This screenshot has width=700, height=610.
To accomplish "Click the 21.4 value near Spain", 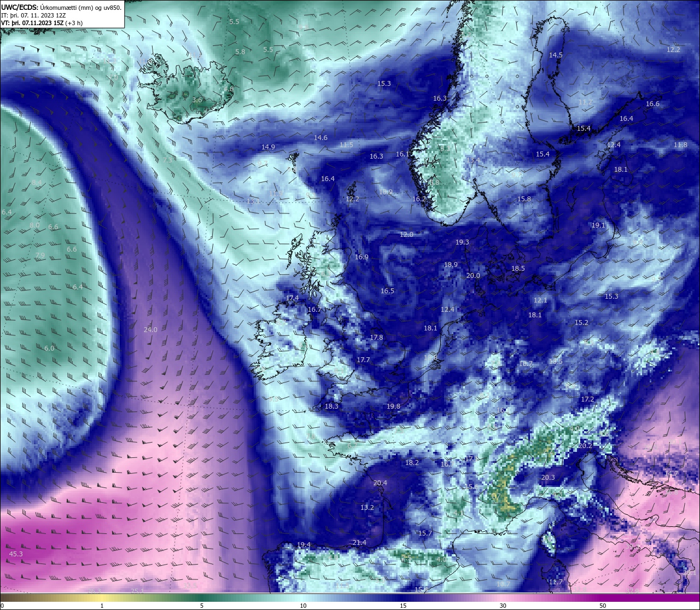I will (359, 542).
